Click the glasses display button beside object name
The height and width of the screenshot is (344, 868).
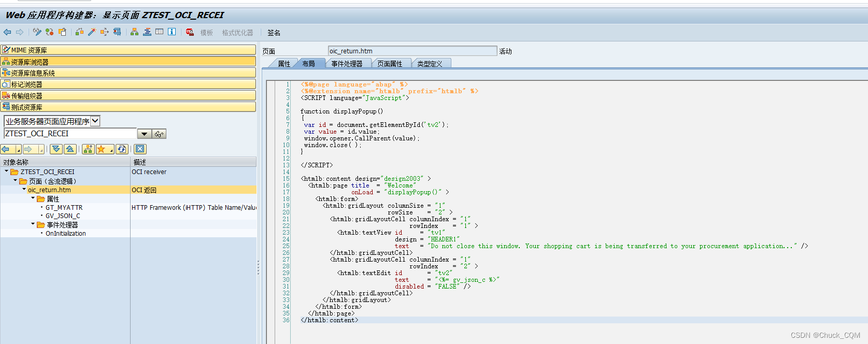click(x=159, y=134)
